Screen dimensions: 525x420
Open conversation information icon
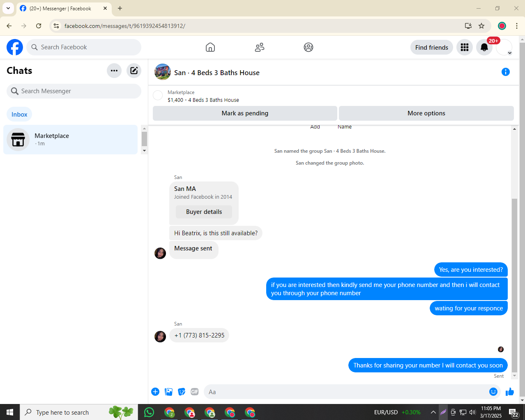click(506, 72)
